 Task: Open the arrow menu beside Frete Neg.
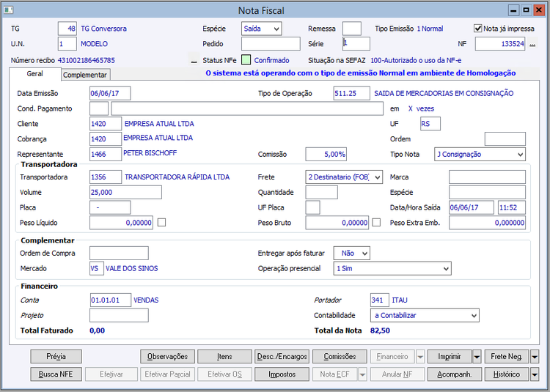click(x=535, y=357)
